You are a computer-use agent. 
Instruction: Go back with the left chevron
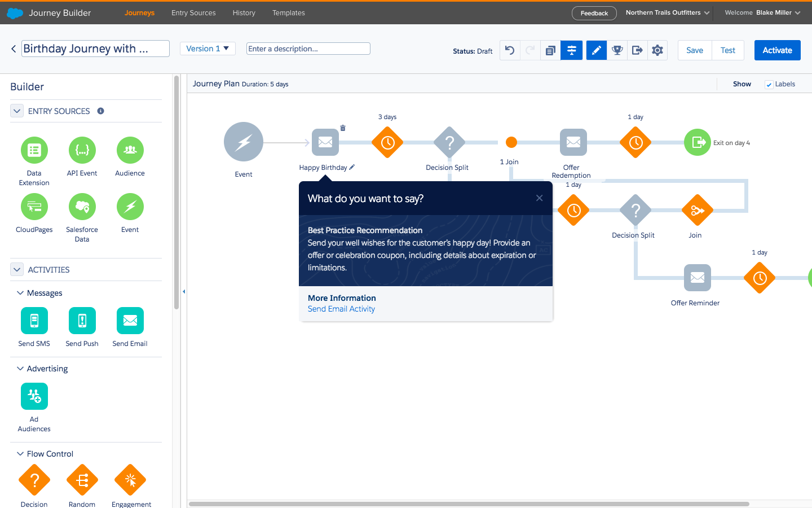[14, 49]
